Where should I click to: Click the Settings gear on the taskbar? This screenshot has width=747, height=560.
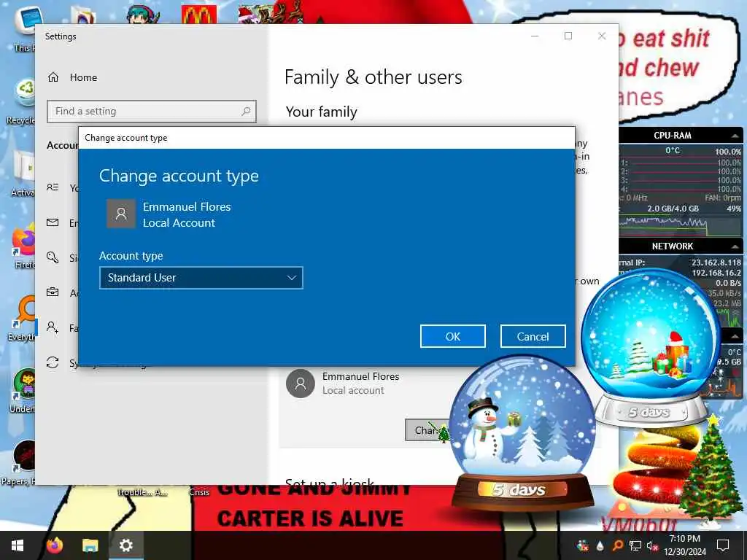pos(125,545)
